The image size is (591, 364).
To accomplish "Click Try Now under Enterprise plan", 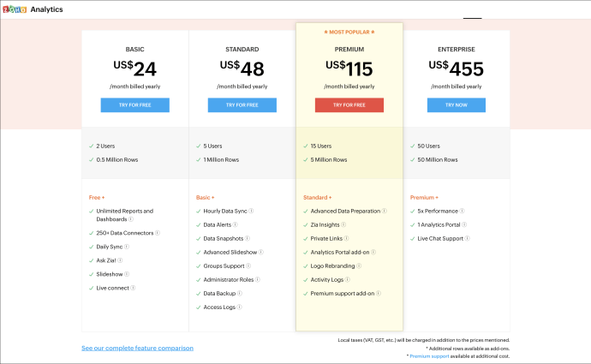I will [456, 105].
